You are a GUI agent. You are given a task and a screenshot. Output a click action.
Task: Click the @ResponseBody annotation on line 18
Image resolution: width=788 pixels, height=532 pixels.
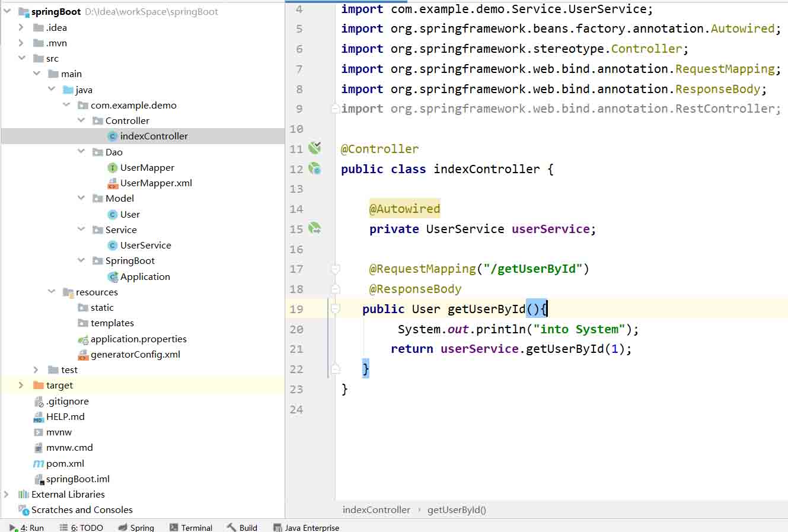point(416,289)
